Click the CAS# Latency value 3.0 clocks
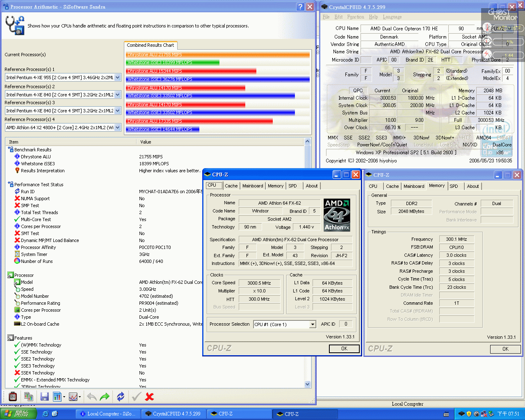This screenshot has width=525, height=420. click(x=456, y=255)
